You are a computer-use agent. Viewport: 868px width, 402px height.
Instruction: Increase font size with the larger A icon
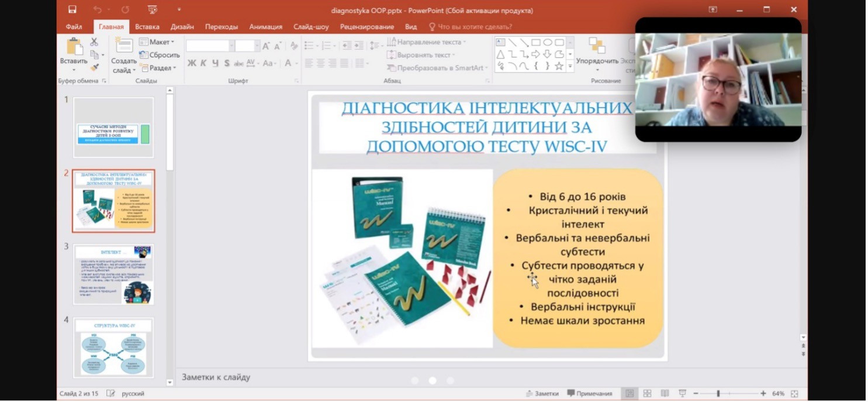[266, 46]
